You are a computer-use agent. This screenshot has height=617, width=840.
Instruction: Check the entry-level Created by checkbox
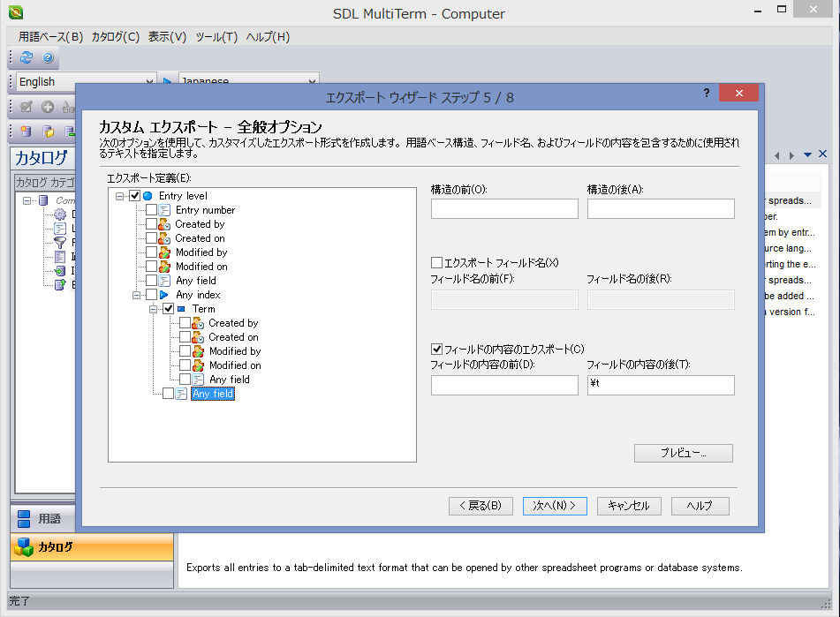[x=152, y=223]
